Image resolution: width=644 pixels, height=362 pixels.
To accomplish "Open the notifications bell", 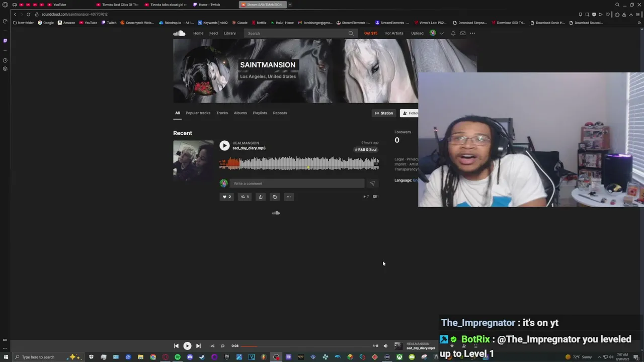I will click(x=453, y=33).
